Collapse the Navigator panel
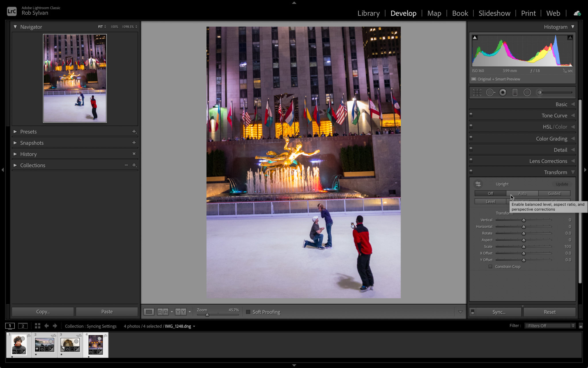Viewport: 588px width, 368px height. [x=15, y=26]
